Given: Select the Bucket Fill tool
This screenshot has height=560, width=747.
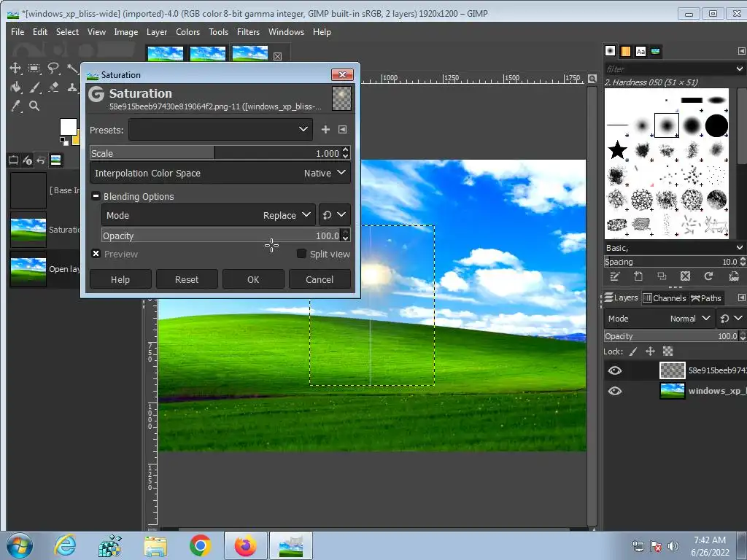Looking at the screenshot, I should click(x=15, y=87).
